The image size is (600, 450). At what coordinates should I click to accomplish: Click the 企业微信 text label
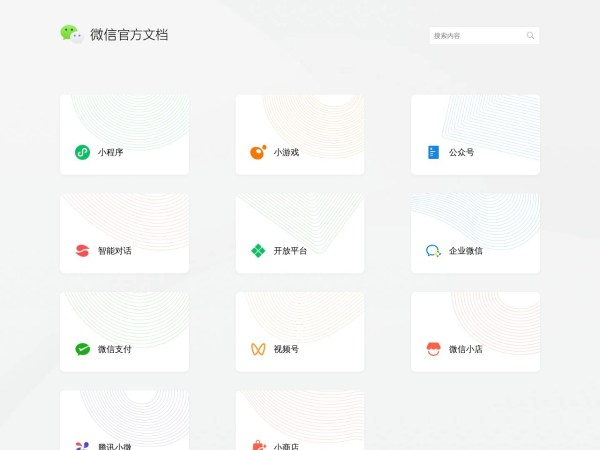tap(465, 251)
